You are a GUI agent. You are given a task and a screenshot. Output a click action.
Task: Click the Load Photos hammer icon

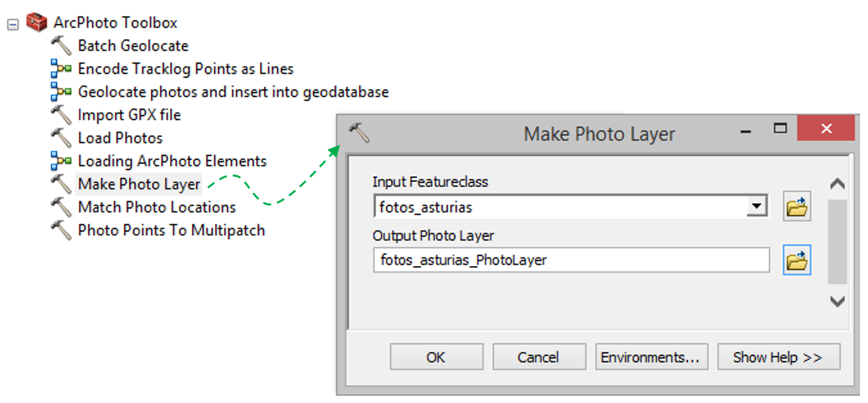click(61, 138)
